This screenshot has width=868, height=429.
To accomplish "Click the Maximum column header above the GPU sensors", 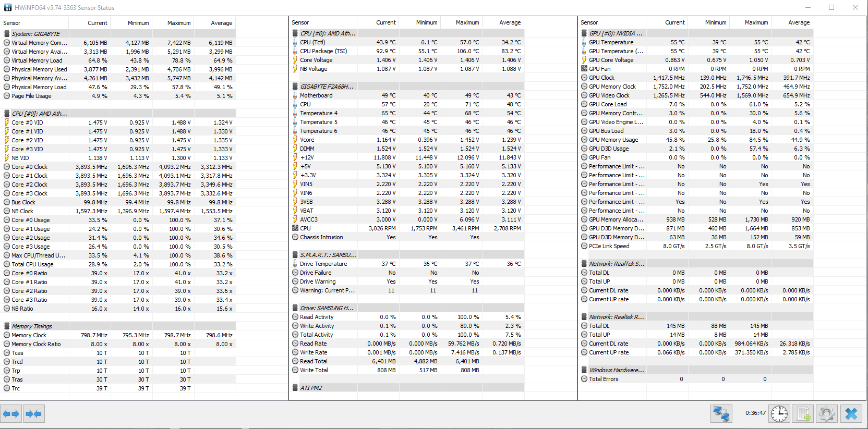I will (x=756, y=22).
